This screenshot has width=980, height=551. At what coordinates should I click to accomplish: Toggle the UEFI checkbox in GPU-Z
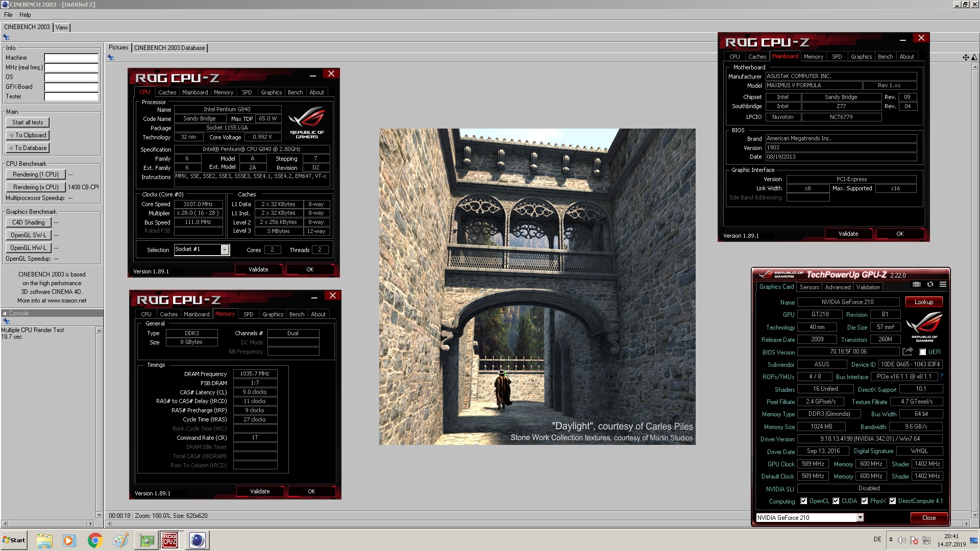[922, 352]
